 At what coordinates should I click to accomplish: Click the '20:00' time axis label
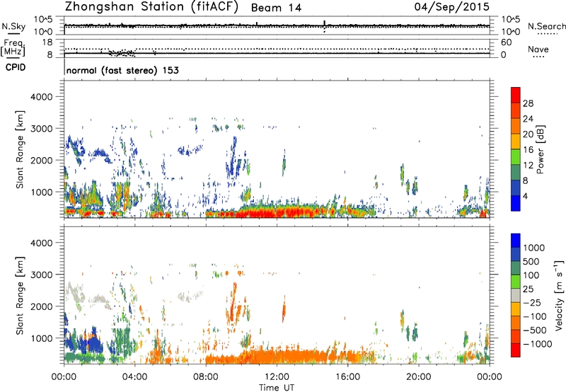[419, 377]
